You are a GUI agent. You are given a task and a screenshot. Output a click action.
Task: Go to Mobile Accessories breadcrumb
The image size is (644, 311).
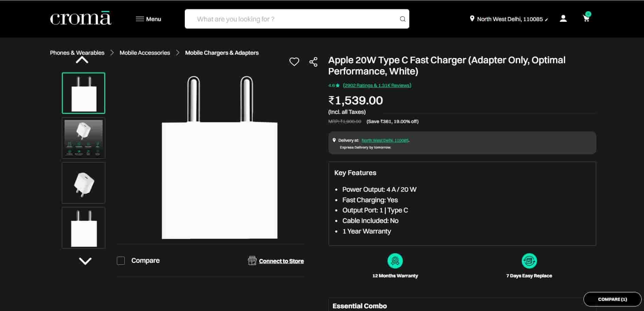145,53
